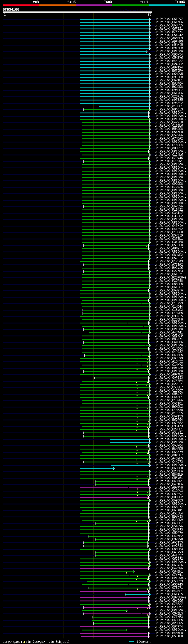Click the 493 query end position label
This screenshot has width=188, height=644.
(148, 14)
